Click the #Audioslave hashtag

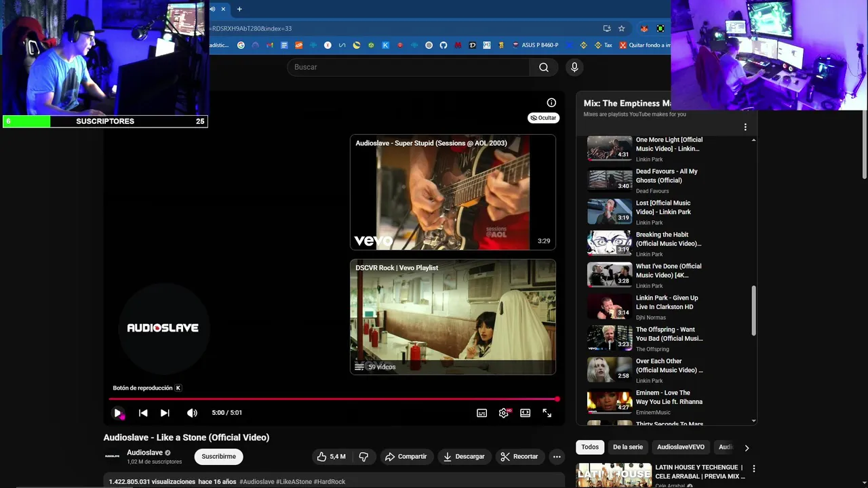tap(257, 482)
